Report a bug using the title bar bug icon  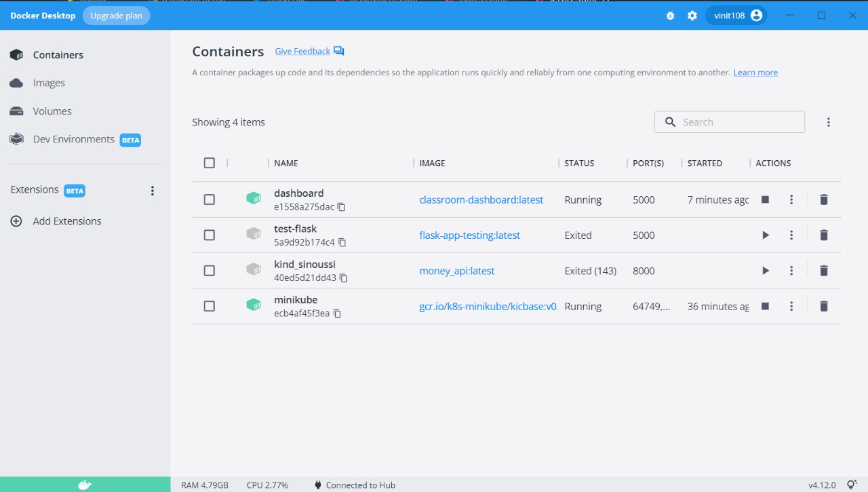coord(670,15)
